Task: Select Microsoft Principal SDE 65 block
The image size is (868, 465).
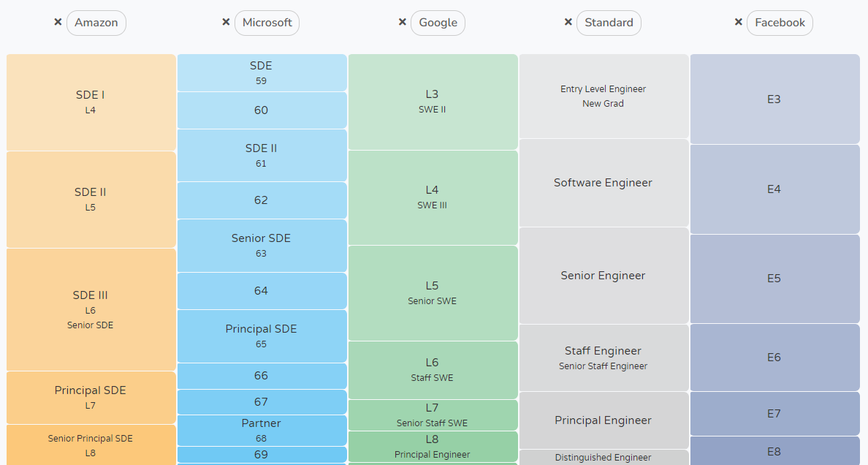Action: pos(262,336)
